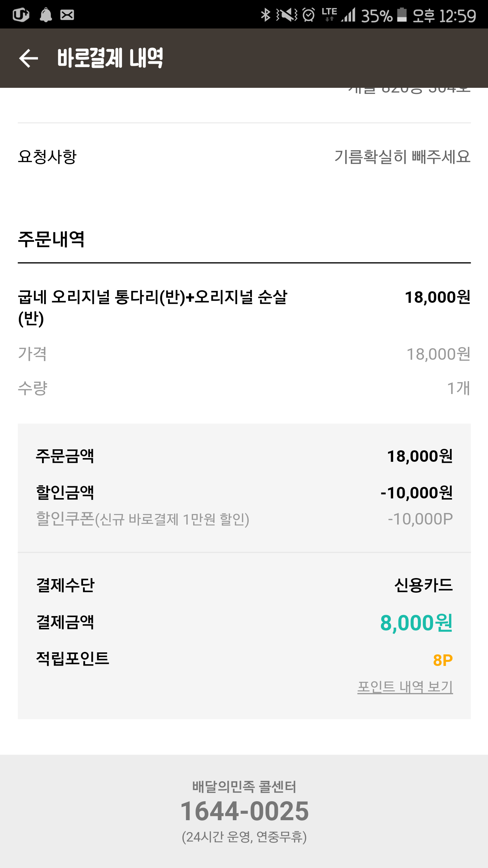
Task: Tap the back arrow in header
Action: (28, 58)
